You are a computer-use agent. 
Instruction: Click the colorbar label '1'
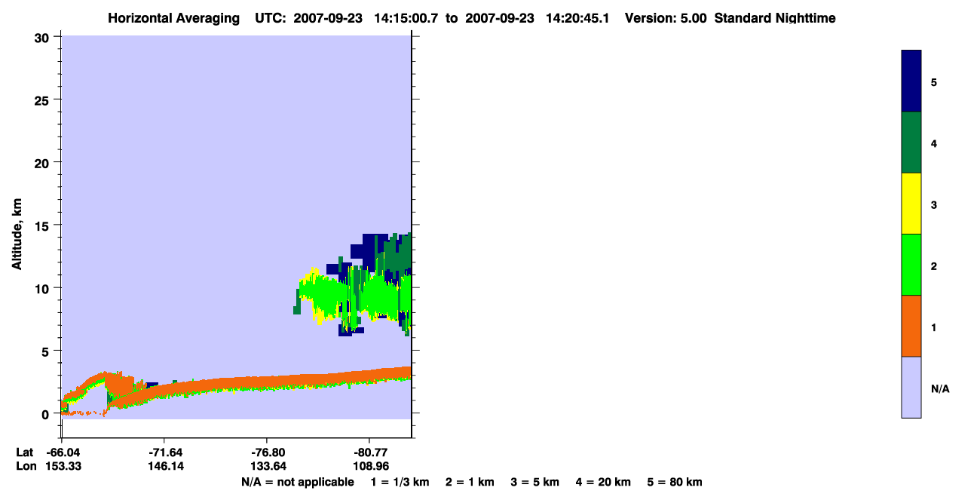coord(934,327)
